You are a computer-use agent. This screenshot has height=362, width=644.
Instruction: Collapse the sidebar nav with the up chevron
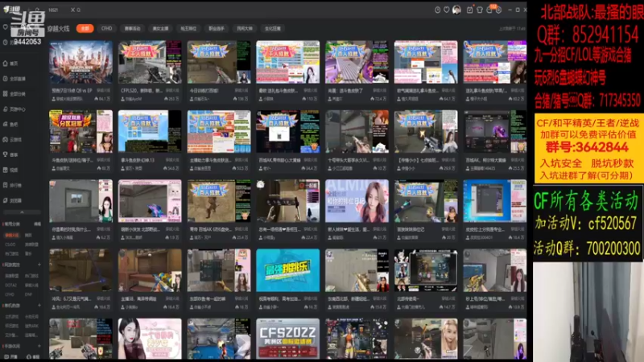click(22, 212)
